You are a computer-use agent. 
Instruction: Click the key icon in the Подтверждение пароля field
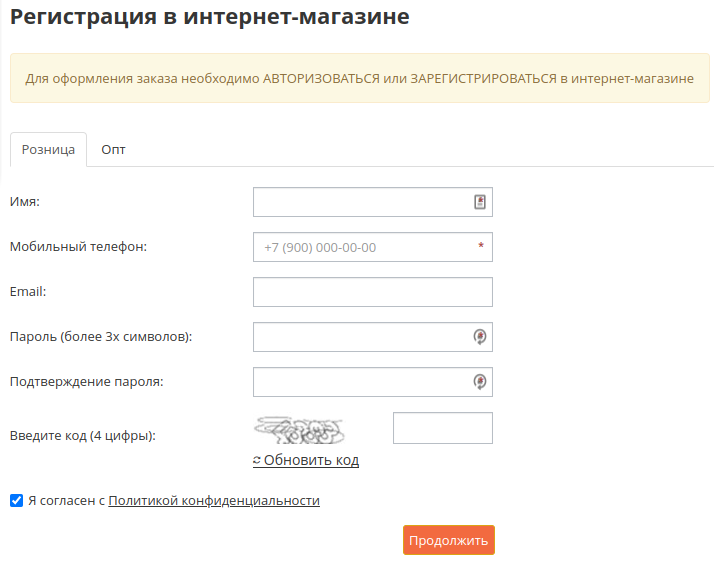pyautogui.click(x=479, y=382)
